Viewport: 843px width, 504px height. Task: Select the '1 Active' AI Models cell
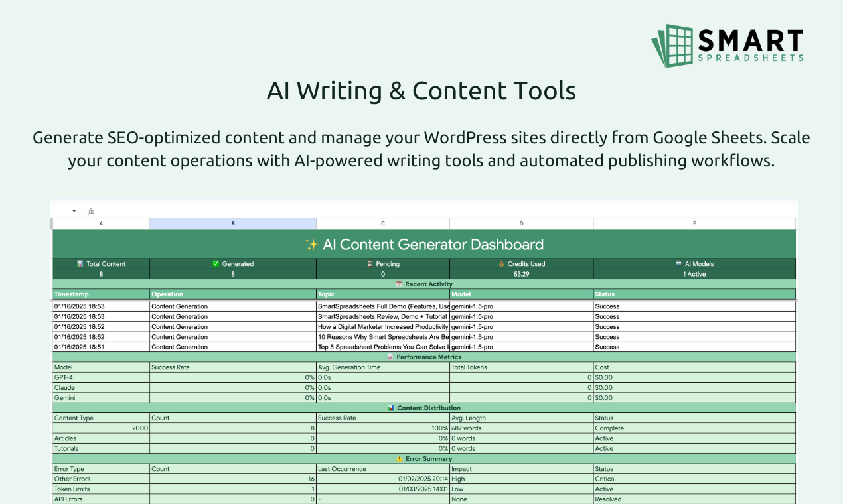coord(694,274)
